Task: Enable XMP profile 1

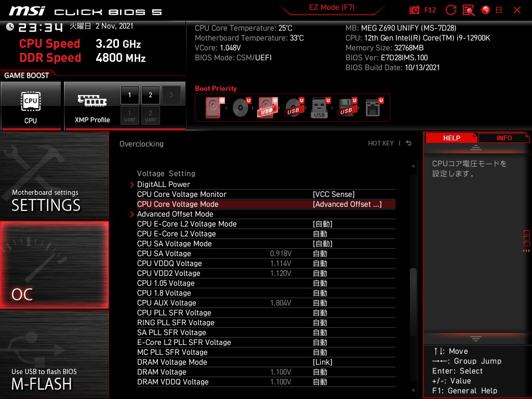Action: (129, 95)
